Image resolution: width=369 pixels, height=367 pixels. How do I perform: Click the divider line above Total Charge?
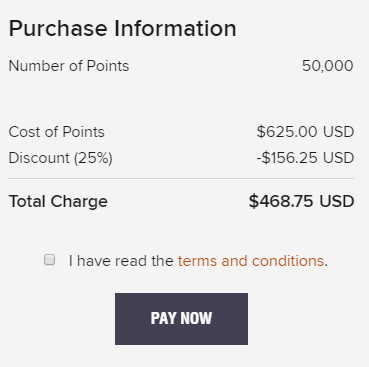[x=181, y=179]
